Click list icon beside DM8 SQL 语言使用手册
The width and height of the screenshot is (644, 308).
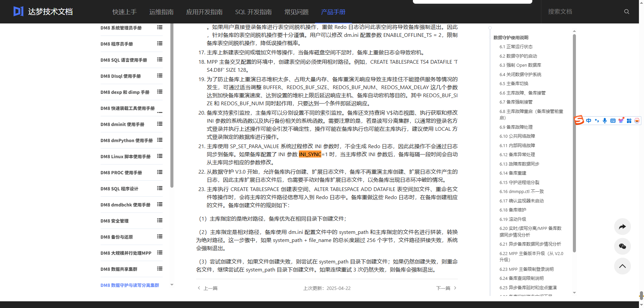[160, 60]
